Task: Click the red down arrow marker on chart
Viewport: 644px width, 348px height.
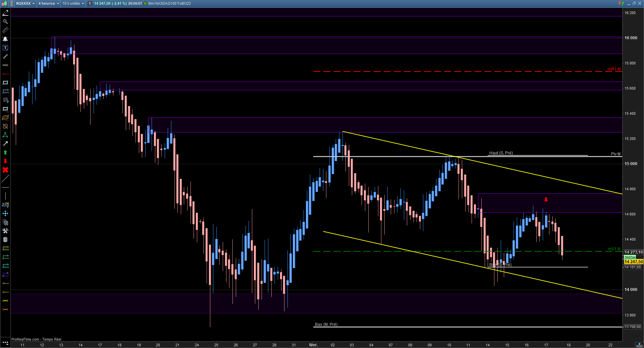Action: 546,200
